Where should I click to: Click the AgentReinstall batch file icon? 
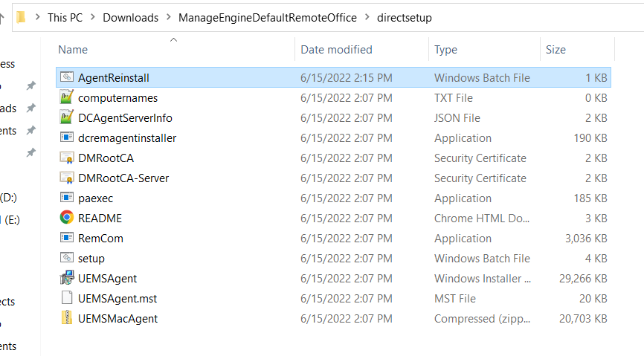click(x=67, y=77)
